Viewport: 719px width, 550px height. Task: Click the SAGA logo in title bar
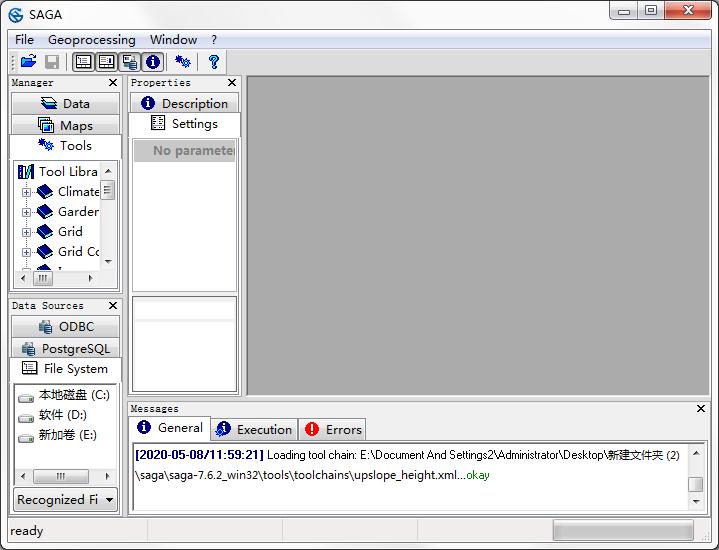click(16, 15)
